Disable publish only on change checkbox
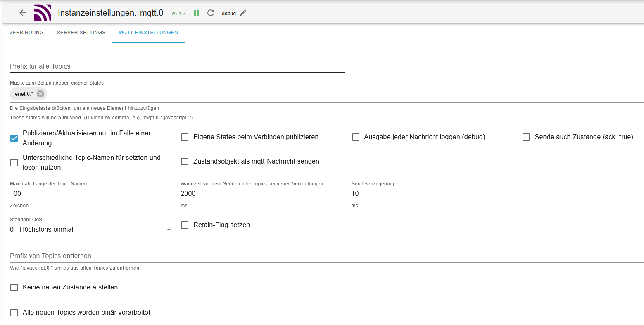The width and height of the screenshot is (644, 325). pyautogui.click(x=14, y=138)
